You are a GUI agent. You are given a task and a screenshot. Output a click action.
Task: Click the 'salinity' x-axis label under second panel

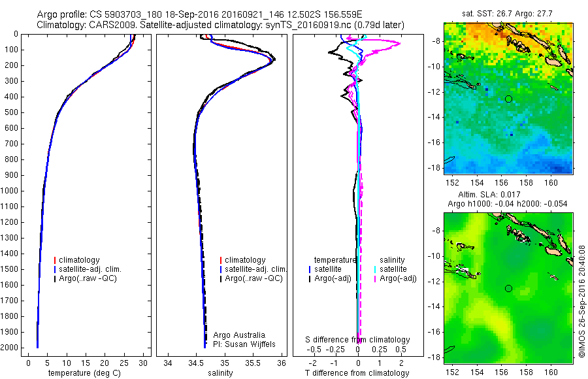click(221, 373)
